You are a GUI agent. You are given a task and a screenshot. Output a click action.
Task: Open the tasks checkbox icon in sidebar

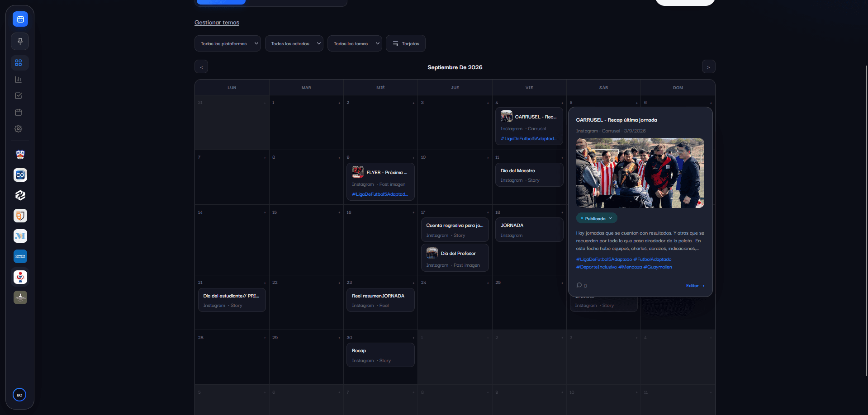(x=19, y=96)
